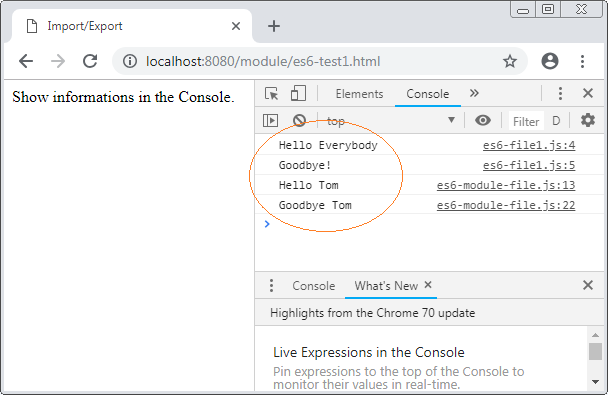Select the Console tab in the drawer
The width and height of the screenshot is (608, 395).
click(314, 286)
